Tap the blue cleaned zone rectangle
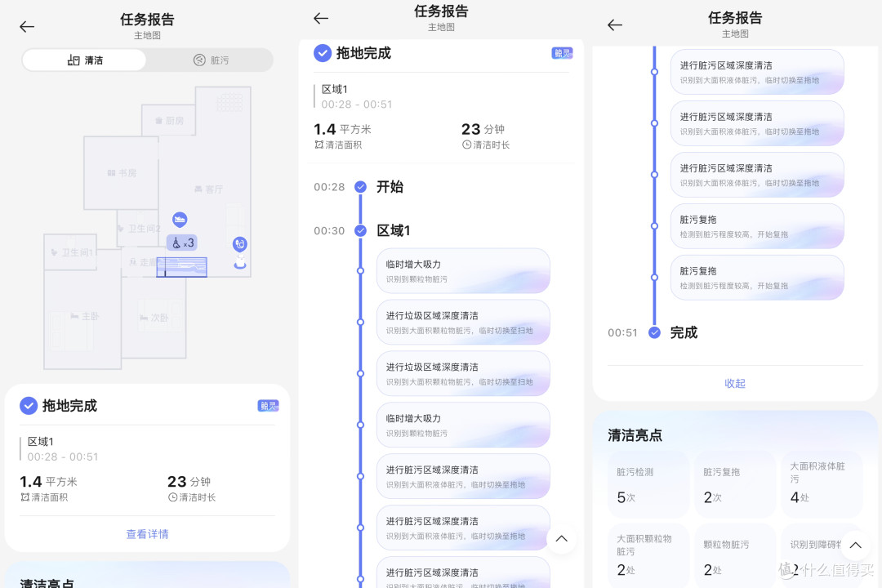882x588 pixels. click(x=181, y=267)
